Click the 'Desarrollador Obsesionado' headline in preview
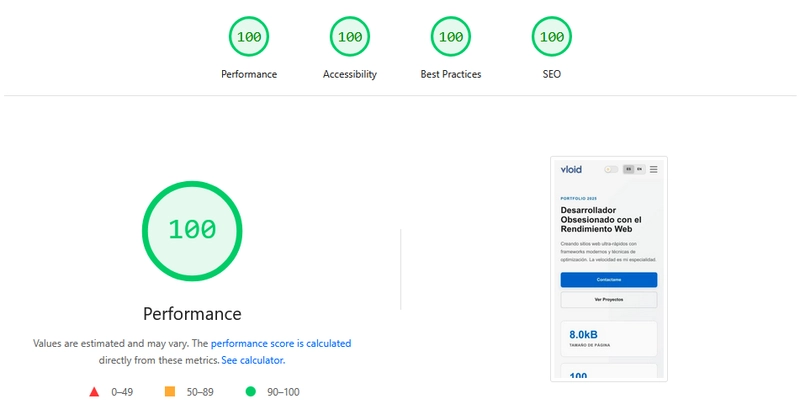The image size is (800, 411). coord(601,219)
